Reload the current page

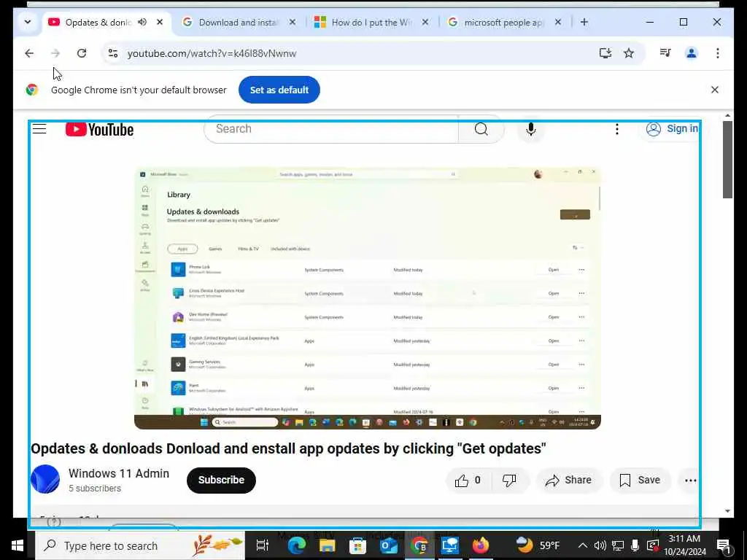click(82, 53)
